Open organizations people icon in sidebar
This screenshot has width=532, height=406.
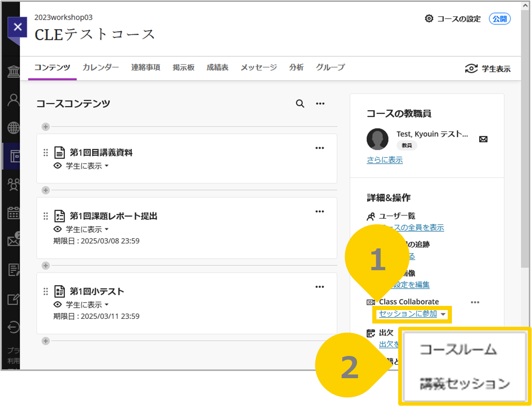[x=13, y=184]
